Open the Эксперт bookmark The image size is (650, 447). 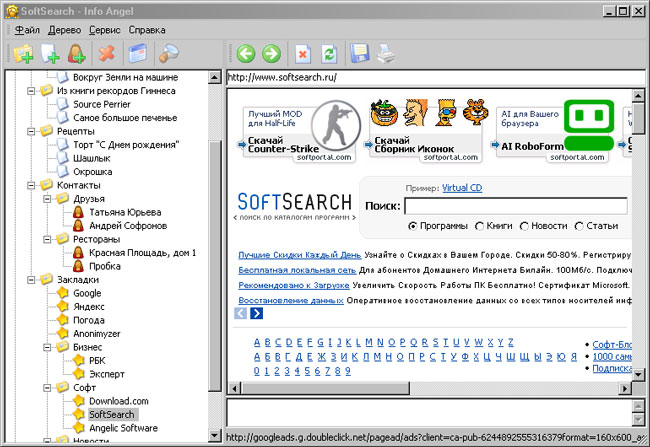tap(107, 374)
